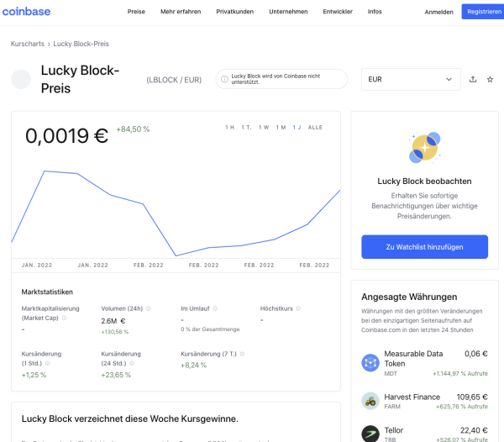Click the +84,50 % change value

133,129
